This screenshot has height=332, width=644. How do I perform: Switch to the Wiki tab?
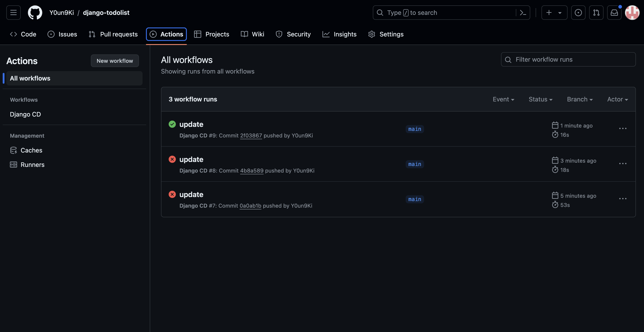(252, 34)
